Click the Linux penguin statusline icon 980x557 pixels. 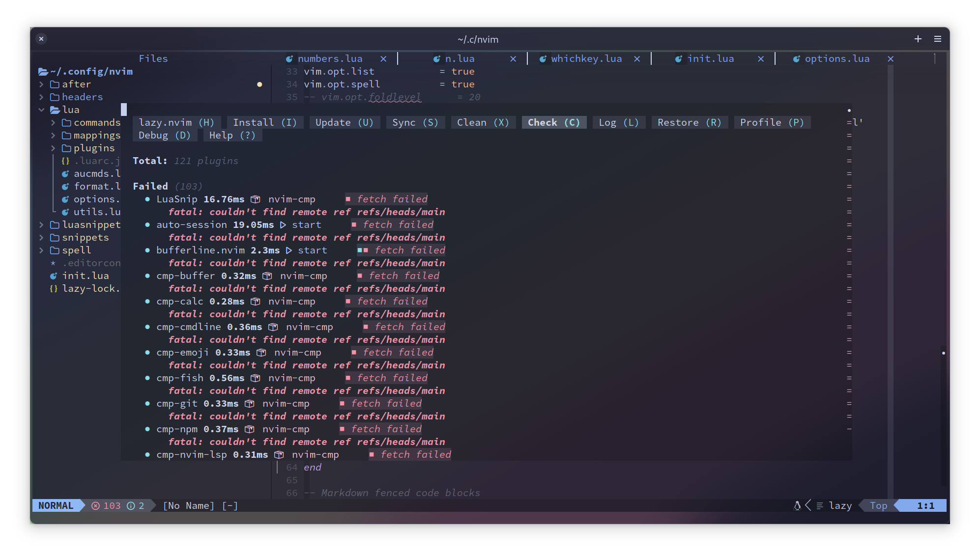click(797, 506)
